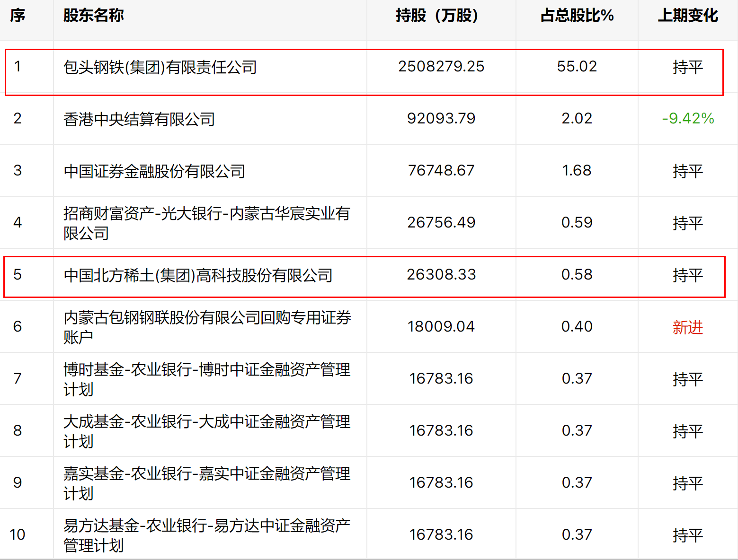
Task: Click the percentage 55.02
Action: click(577, 66)
